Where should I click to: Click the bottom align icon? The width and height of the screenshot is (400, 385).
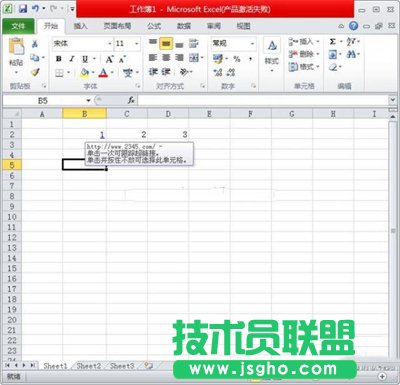(179, 44)
